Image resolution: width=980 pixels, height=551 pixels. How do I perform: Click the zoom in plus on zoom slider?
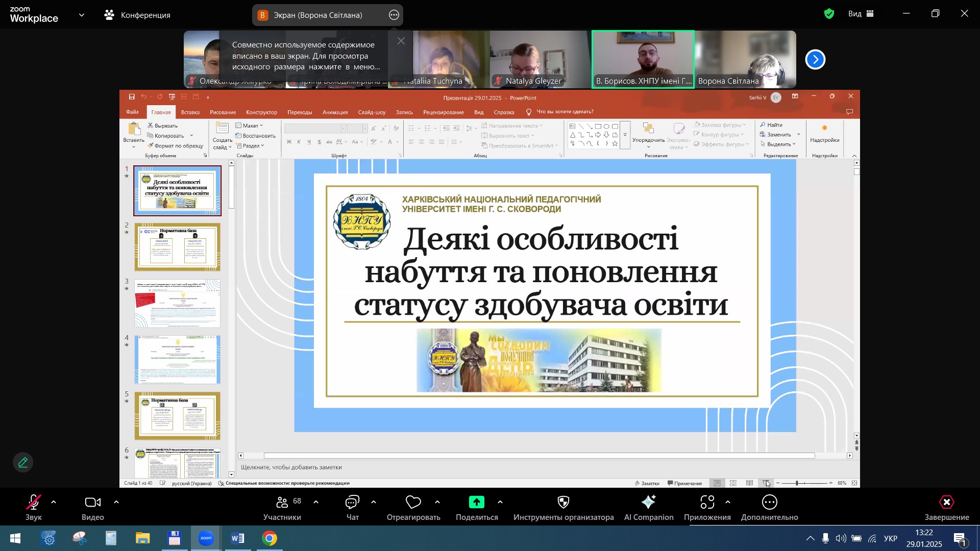pos(831,483)
